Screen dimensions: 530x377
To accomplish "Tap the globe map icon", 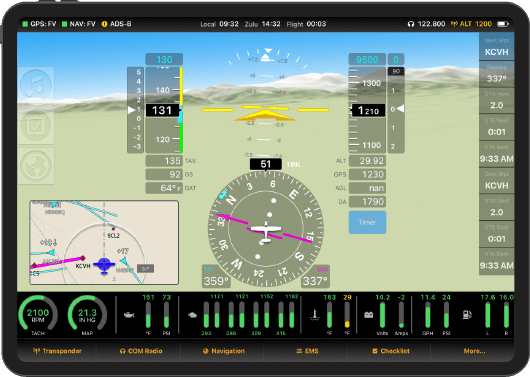I will 36,166.
